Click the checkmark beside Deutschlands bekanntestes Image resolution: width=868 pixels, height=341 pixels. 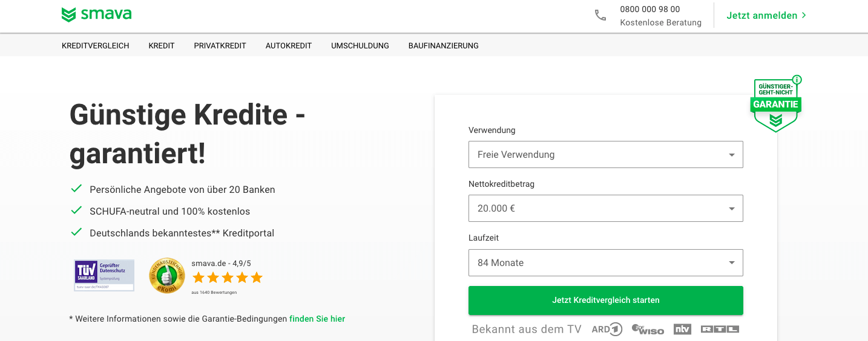point(76,232)
